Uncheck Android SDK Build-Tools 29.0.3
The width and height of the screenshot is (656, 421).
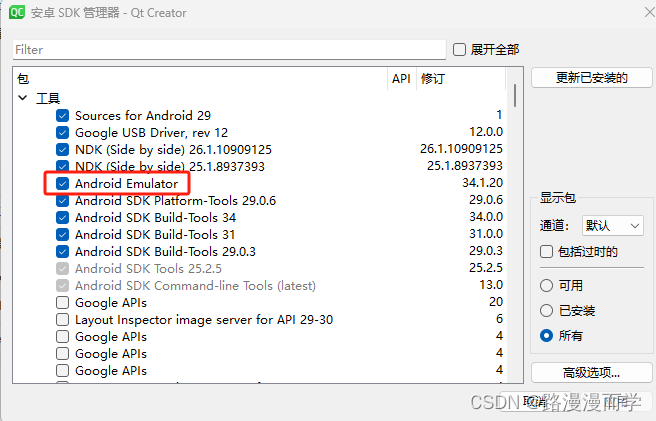(62, 252)
